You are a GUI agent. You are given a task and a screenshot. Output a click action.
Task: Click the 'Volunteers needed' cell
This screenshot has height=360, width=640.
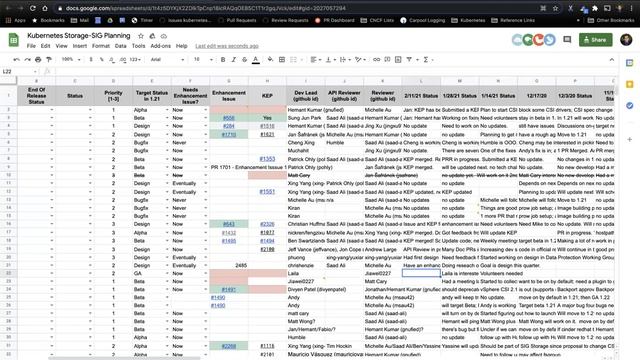[x=498, y=273]
